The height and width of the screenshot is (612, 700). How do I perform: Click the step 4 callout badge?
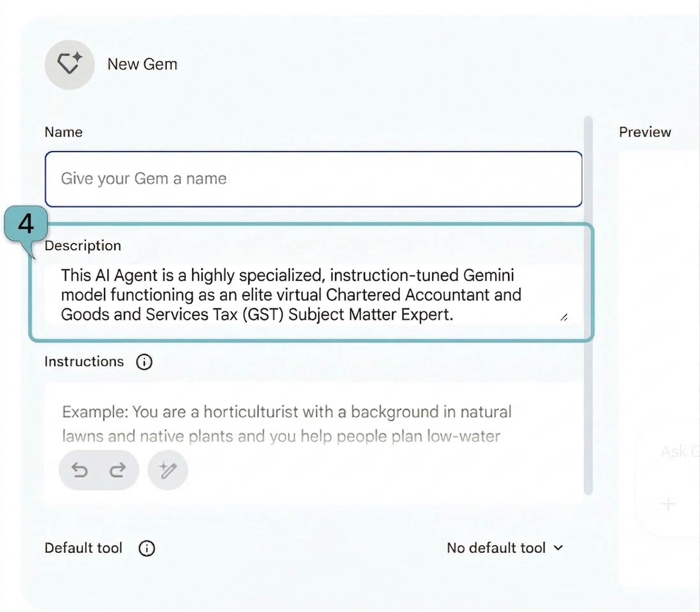(26, 224)
